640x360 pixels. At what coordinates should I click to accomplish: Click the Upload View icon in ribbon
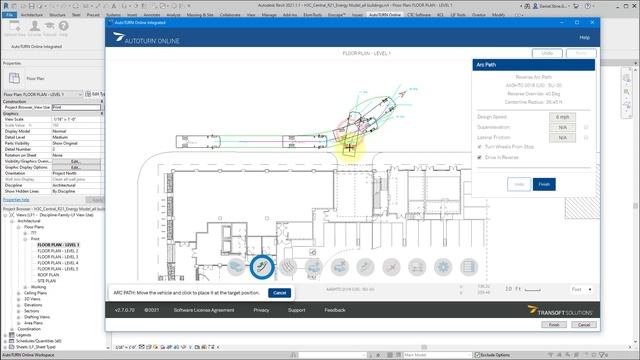pos(15,26)
